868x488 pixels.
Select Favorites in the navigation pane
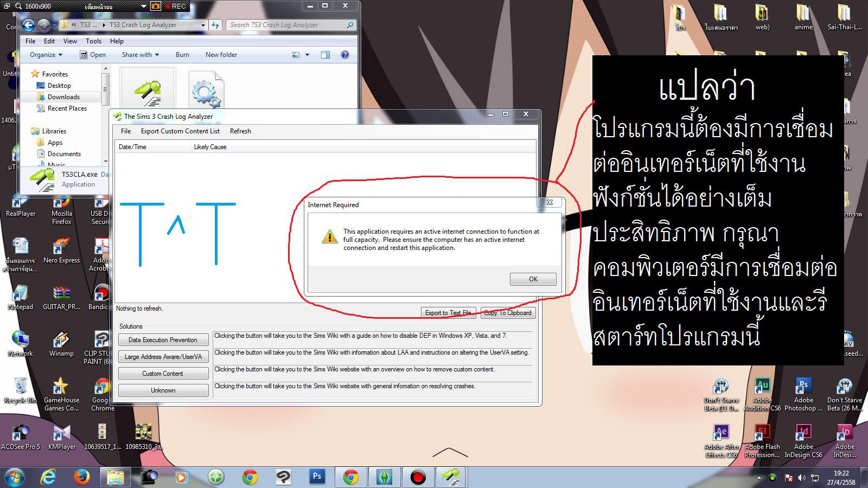point(55,74)
